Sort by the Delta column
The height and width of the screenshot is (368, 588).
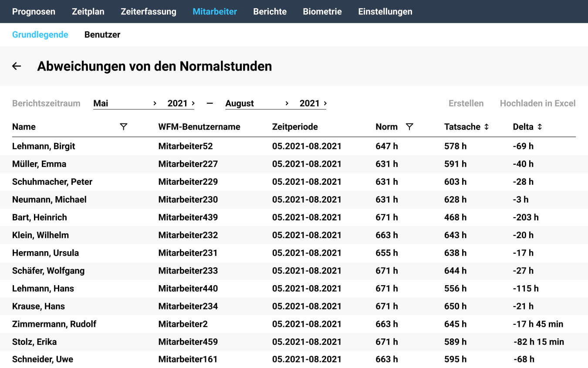[x=540, y=127]
